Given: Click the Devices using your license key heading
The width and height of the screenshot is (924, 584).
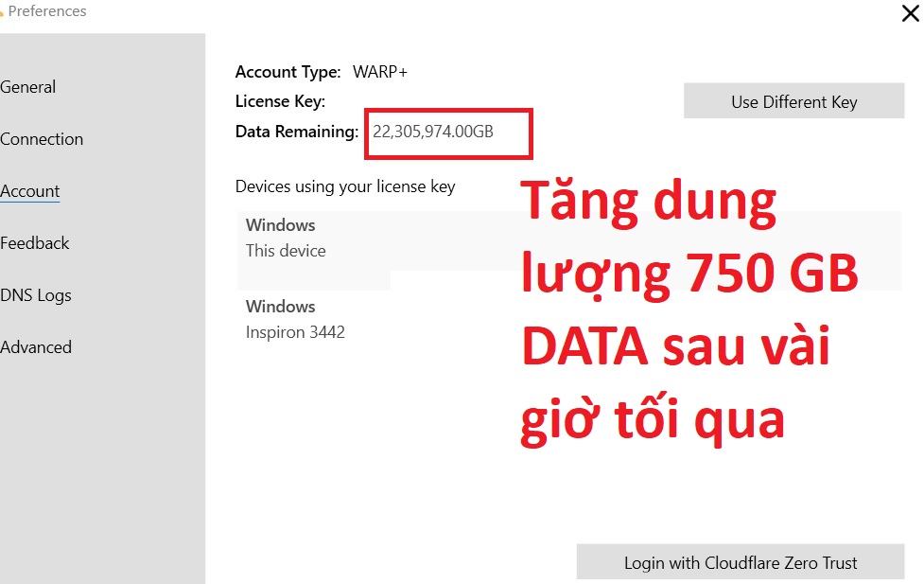Looking at the screenshot, I should coord(345,187).
